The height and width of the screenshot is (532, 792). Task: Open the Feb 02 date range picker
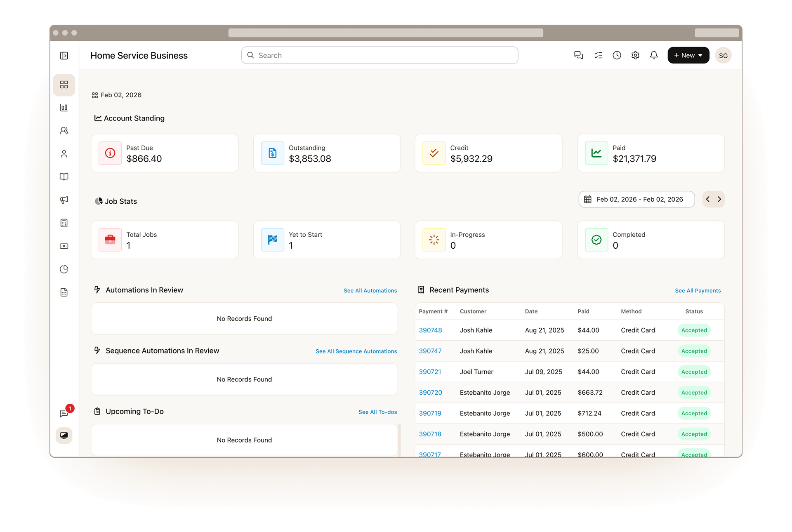[636, 199]
